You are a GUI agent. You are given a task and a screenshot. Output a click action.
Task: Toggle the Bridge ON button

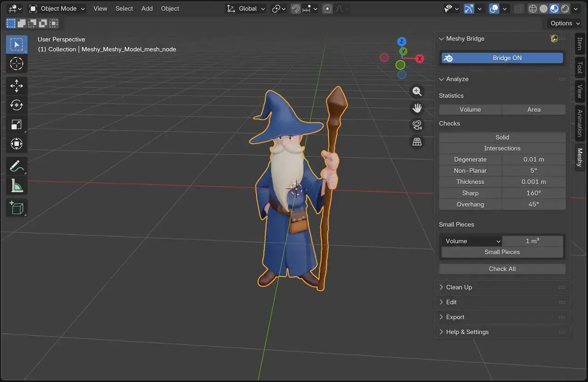pyautogui.click(x=502, y=58)
